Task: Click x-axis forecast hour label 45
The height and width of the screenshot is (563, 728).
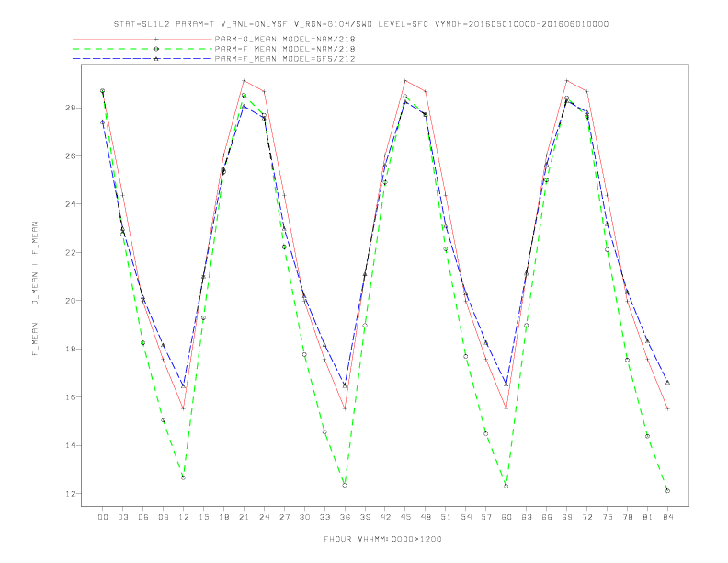Action: (x=405, y=517)
